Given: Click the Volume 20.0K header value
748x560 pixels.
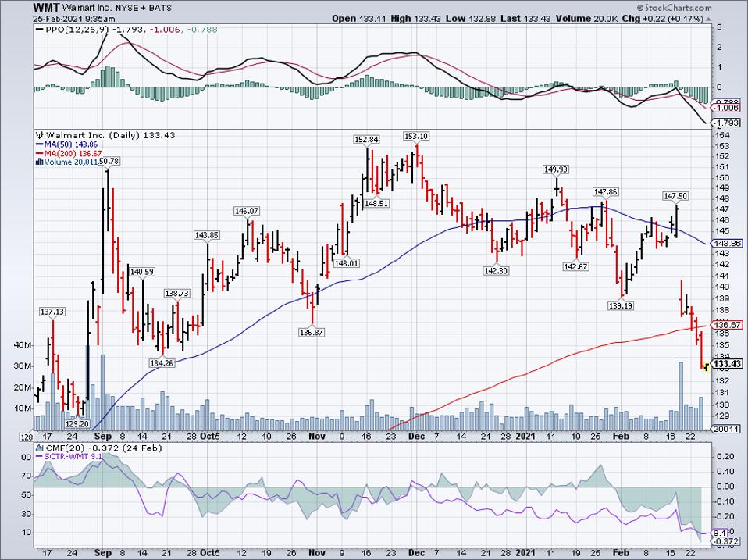Looking at the screenshot, I should [x=586, y=19].
